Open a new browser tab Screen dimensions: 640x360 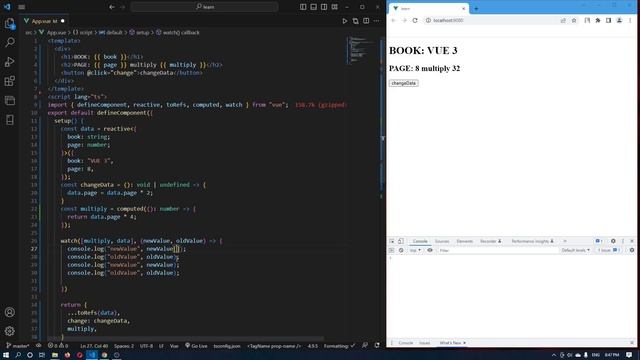[476, 9]
